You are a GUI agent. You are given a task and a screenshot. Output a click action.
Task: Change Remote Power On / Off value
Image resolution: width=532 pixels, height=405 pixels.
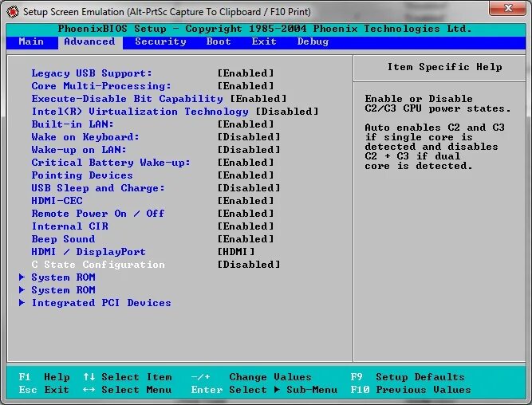pyautogui.click(x=246, y=214)
